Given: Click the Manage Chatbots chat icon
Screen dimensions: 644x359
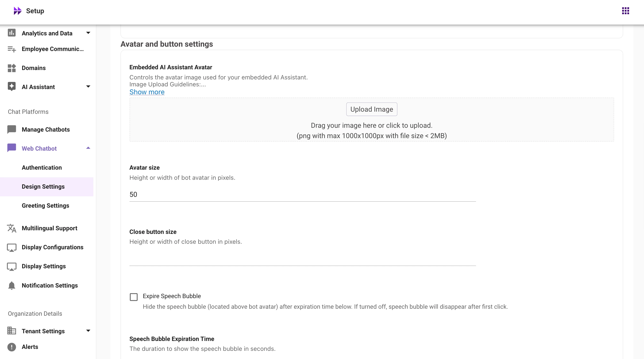Looking at the screenshot, I should pyautogui.click(x=12, y=129).
